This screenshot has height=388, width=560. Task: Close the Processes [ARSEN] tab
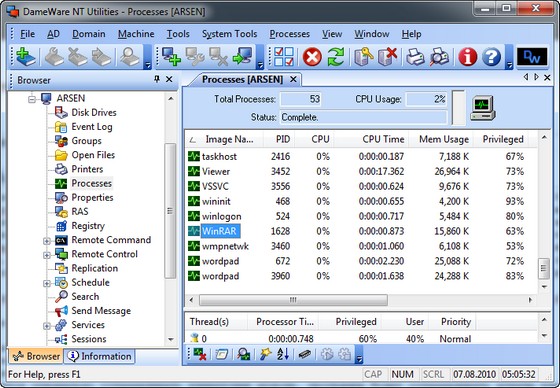[293, 79]
